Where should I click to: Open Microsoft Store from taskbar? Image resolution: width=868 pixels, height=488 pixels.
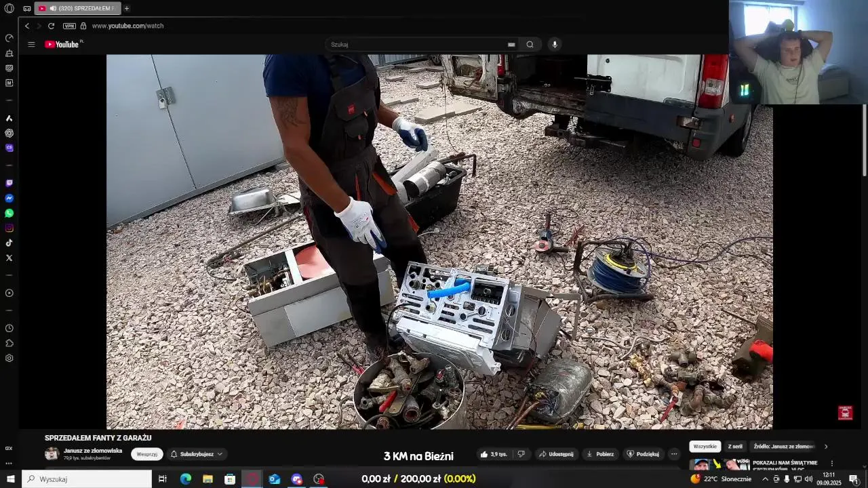tap(230, 479)
